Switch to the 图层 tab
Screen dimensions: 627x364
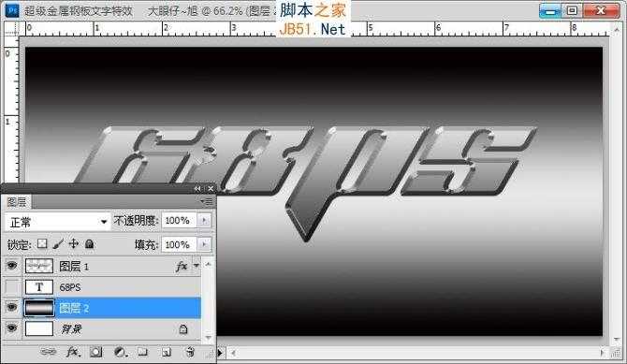(x=17, y=202)
